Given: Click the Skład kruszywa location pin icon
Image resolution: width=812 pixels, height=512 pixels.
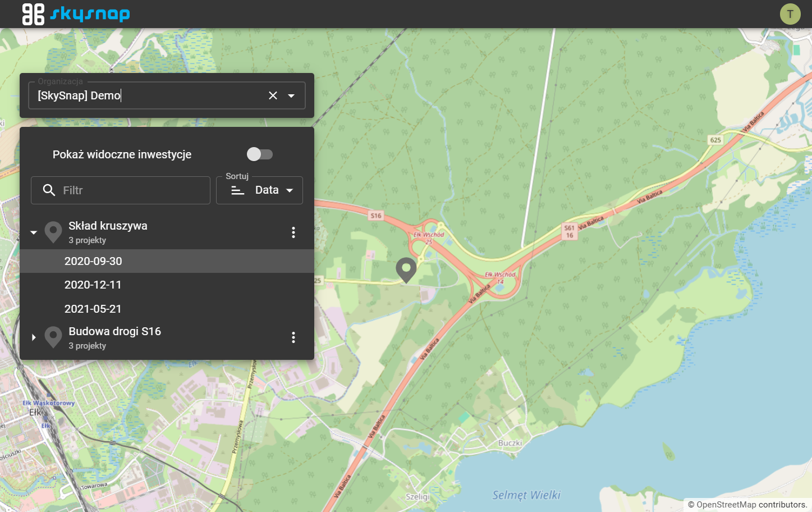Looking at the screenshot, I should 53,232.
